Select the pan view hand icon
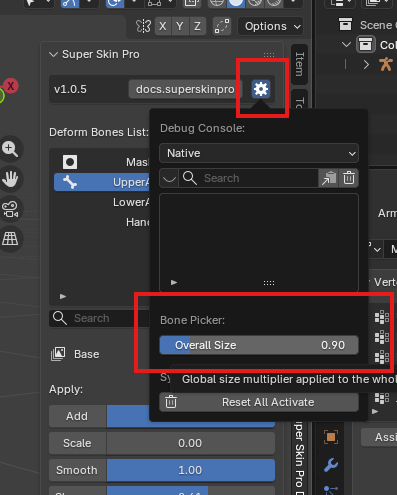397x495 pixels. [10, 179]
